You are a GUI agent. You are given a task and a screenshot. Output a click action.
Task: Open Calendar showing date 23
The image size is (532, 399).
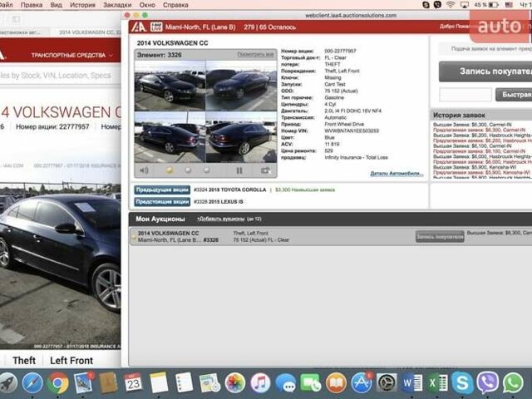pos(133,382)
